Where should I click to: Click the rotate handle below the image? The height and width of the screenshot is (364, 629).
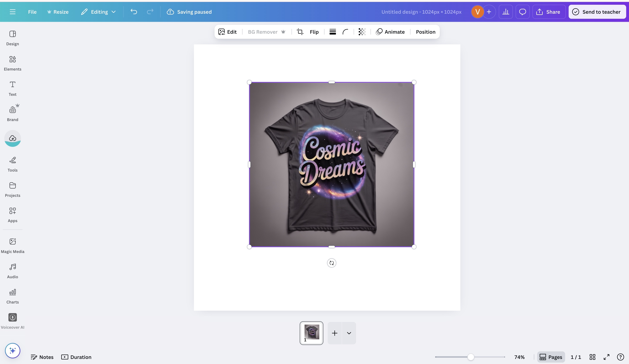[x=332, y=263]
